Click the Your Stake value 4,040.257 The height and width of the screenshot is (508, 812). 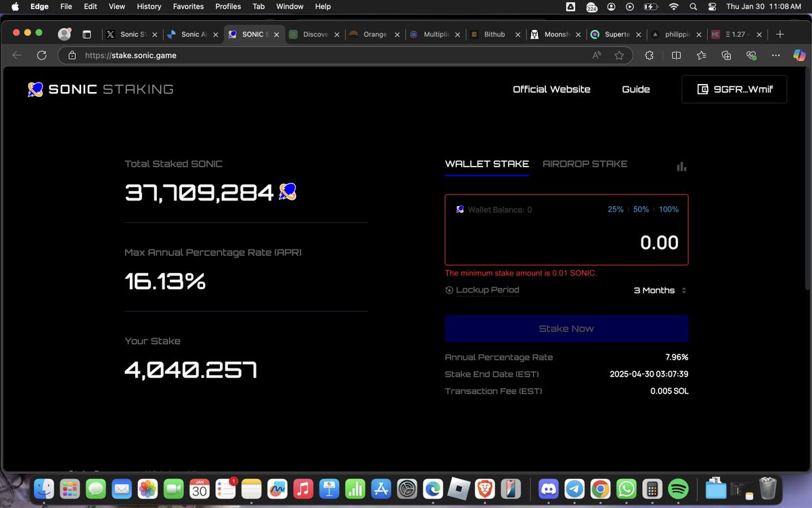point(191,370)
